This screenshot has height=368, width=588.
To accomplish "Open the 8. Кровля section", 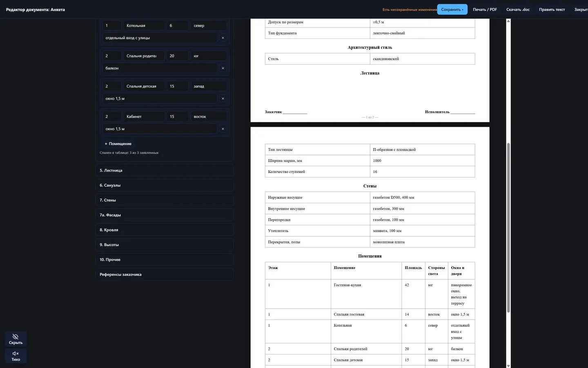I will point(165,230).
